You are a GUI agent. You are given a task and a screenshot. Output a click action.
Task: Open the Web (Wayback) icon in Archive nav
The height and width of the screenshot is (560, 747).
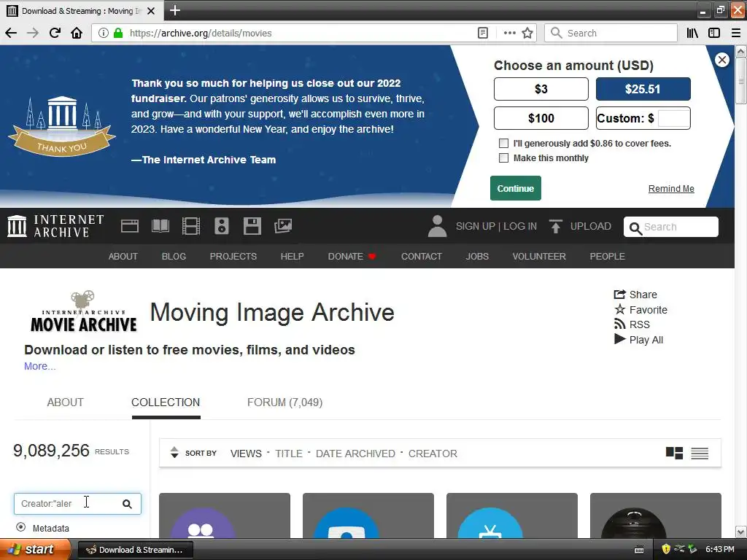(130, 226)
